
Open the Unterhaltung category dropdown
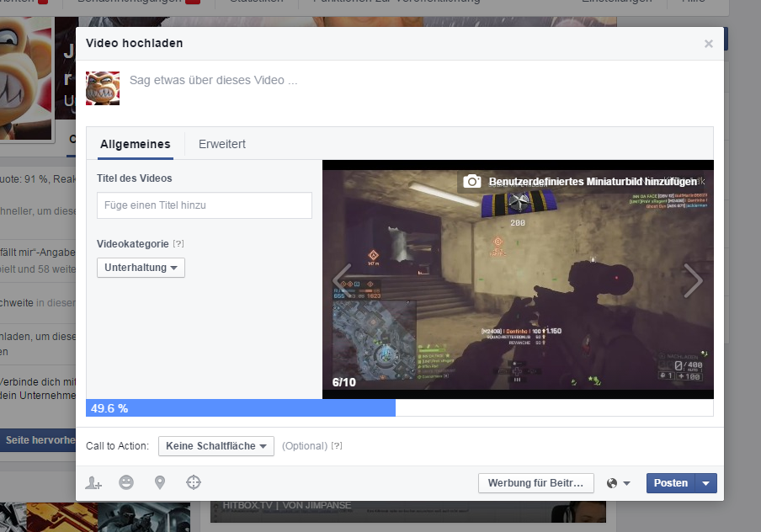(x=141, y=268)
